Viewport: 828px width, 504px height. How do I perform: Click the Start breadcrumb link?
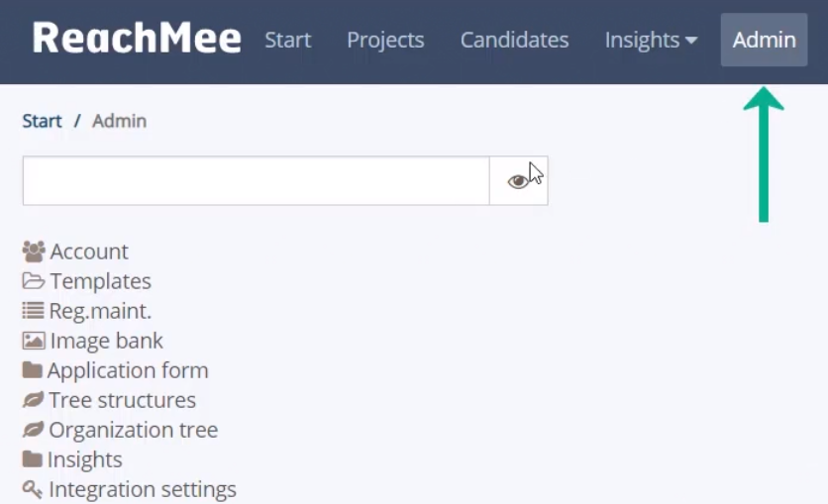42,121
